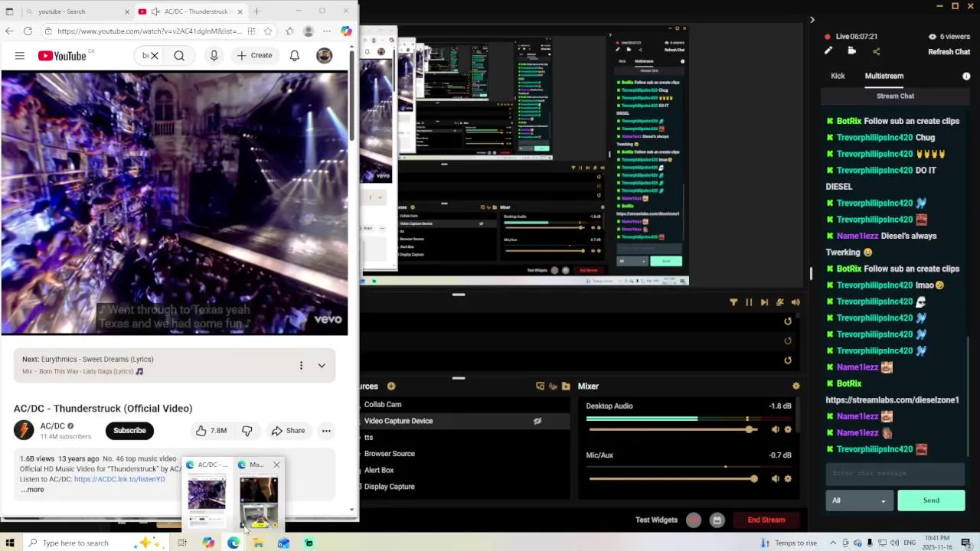
Task: Select the Collab Cam source
Action: 383,405
